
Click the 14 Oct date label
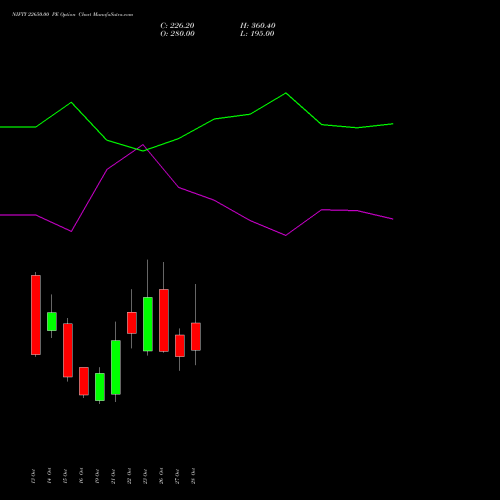click(x=49, y=476)
